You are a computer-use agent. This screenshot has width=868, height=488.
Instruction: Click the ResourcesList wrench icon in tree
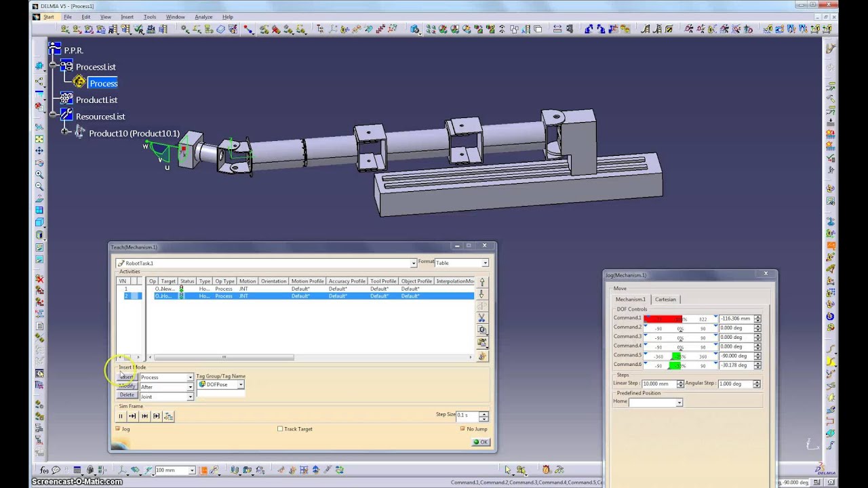point(66,115)
